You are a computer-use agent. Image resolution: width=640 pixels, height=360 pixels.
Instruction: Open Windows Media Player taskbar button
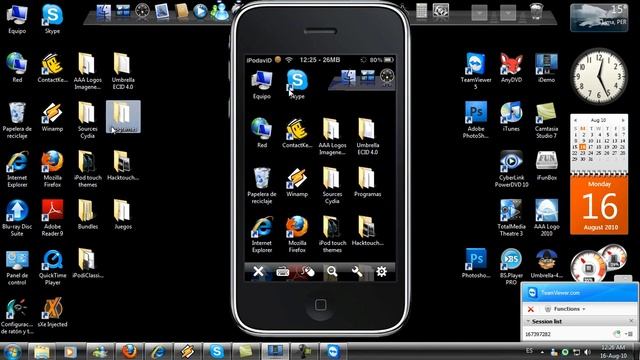coord(71,351)
